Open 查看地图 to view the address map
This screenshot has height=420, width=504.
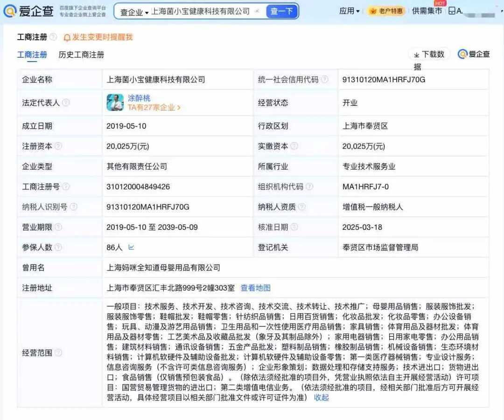pos(255,289)
